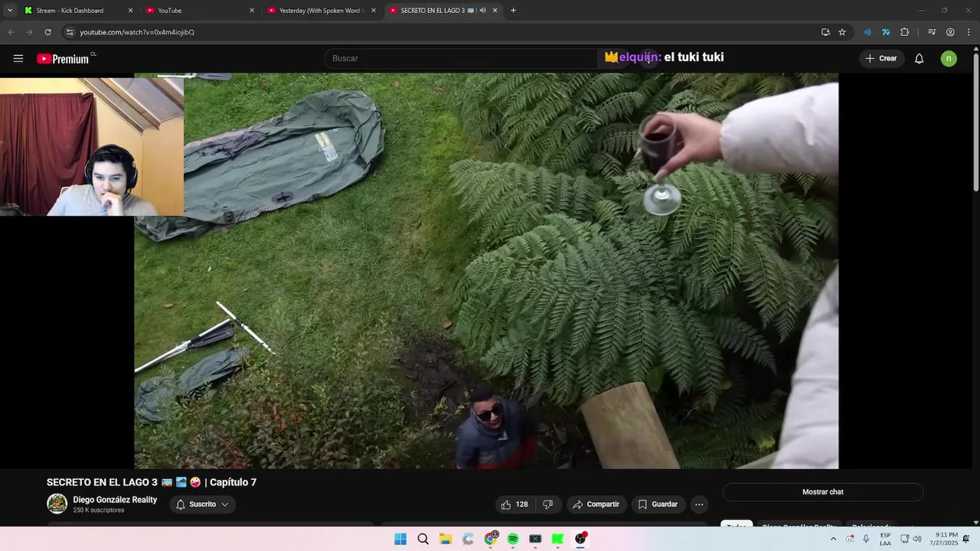Screen dimensions: 980x551
Task: Open the Extensions puzzle menu
Action: point(905,32)
